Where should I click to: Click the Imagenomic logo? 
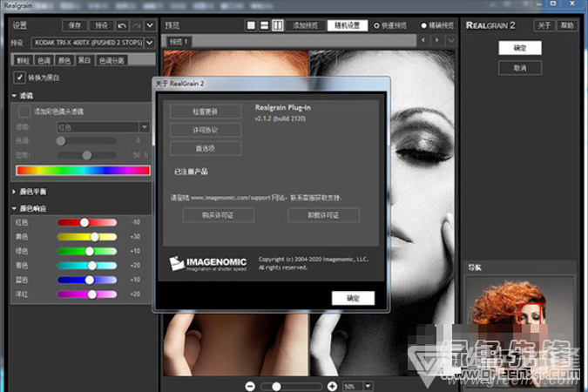[207, 264]
